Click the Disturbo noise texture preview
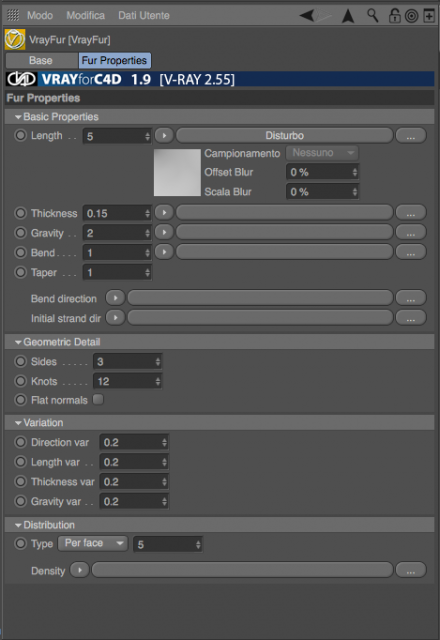The width and height of the screenshot is (440, 640). pos(177,172)
